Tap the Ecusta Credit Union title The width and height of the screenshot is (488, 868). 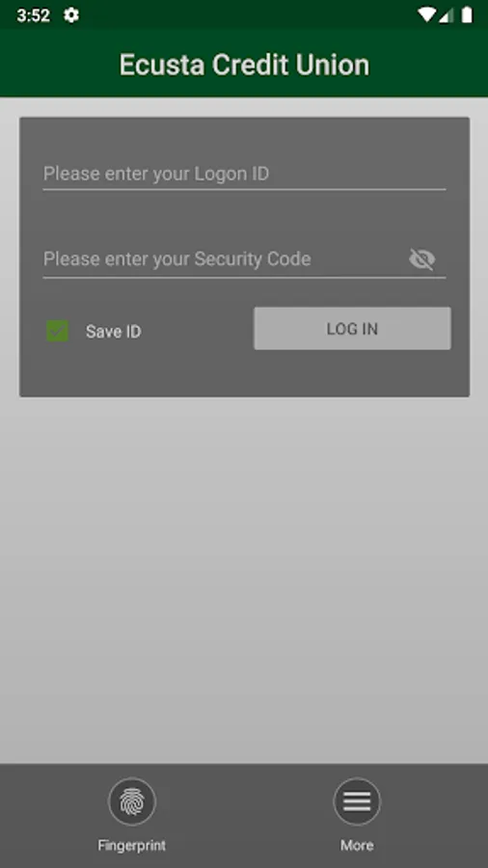coord(244,65)
